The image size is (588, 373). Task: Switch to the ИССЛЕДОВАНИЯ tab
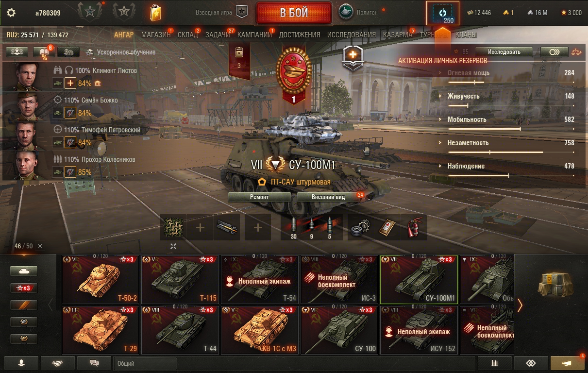tap(352, 35)
